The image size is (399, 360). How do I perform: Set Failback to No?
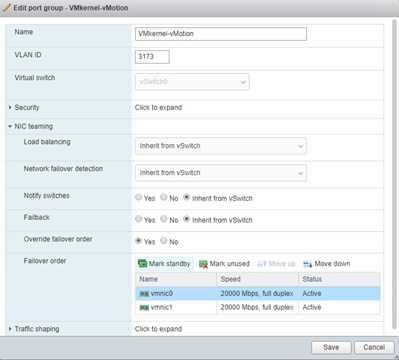pos(164,219)
